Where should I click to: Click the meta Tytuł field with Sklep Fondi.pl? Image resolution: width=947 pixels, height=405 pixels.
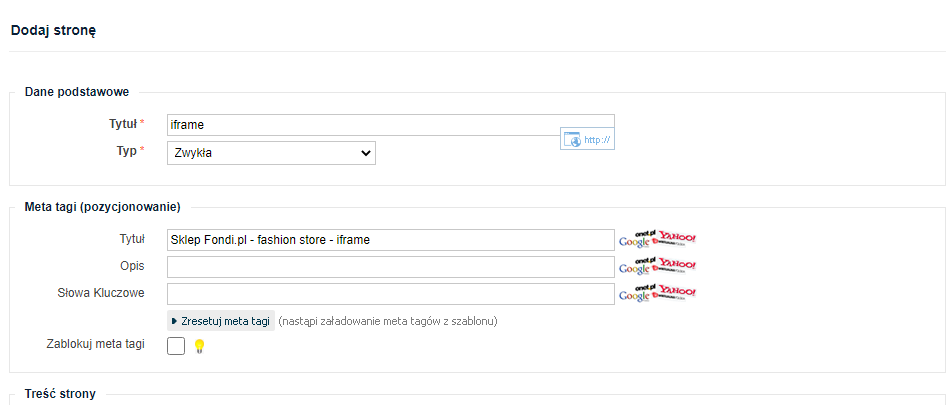[390, 240]
